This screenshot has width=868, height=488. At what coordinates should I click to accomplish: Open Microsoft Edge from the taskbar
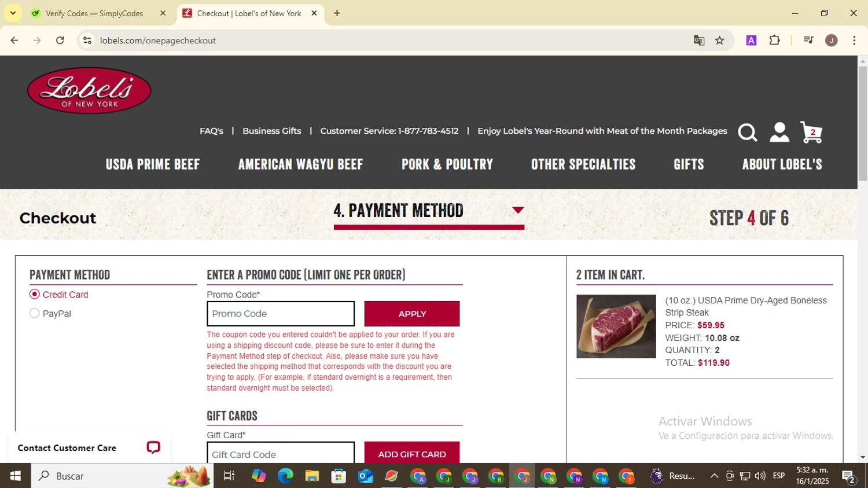(285, 476)
